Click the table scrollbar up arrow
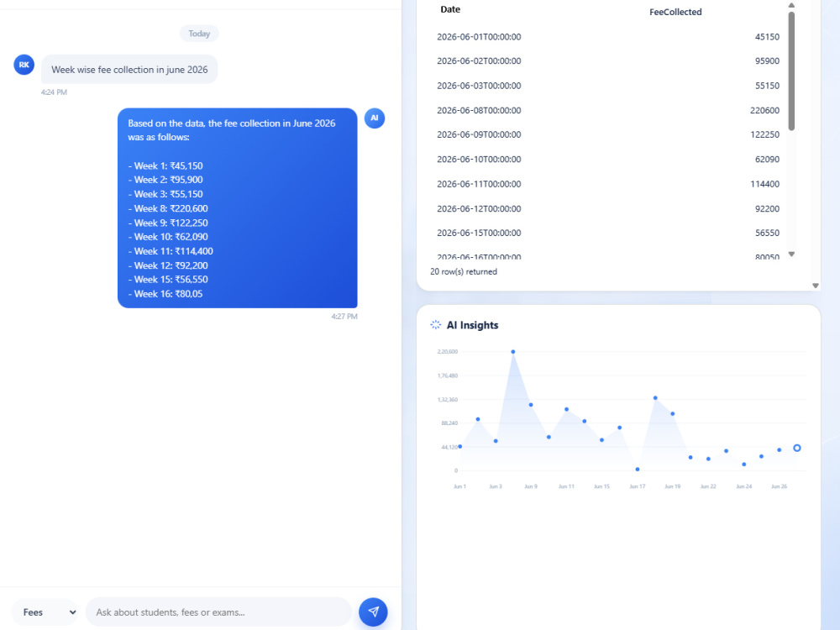Screen dimensions: 840x630 [x=791, y=5]
